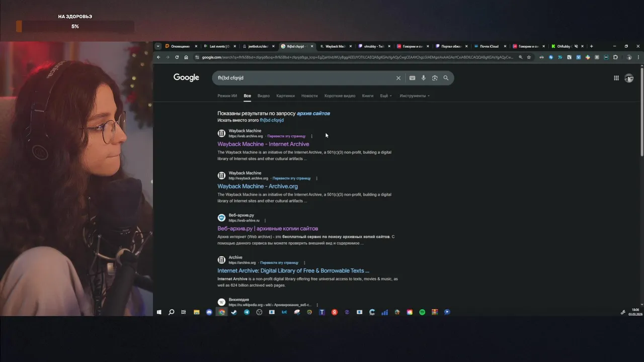
Task: Clear the Google search box text
Action: pyautogui.click(x=398, y=78)
